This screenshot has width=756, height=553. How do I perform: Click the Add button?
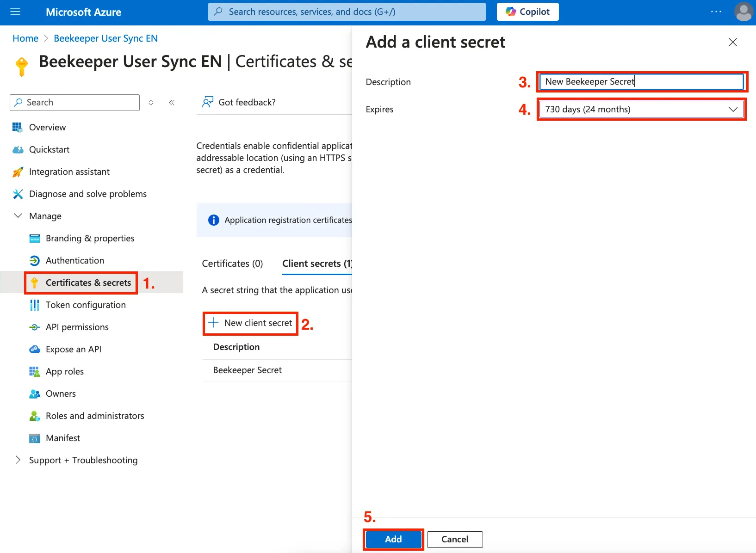tap(393, 540)
